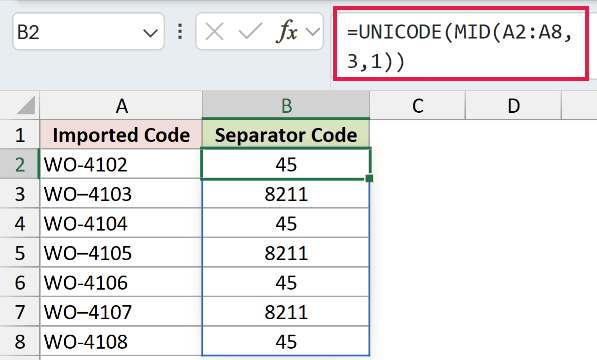Click cell B7 showing 8211
This screenshot has height=360, width=597.
(286, 312)
